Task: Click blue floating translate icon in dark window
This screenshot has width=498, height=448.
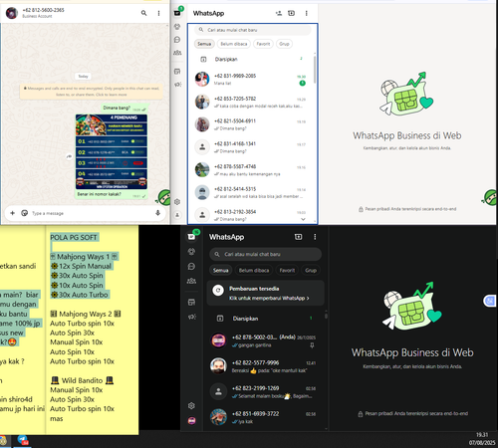Action: 490,301
